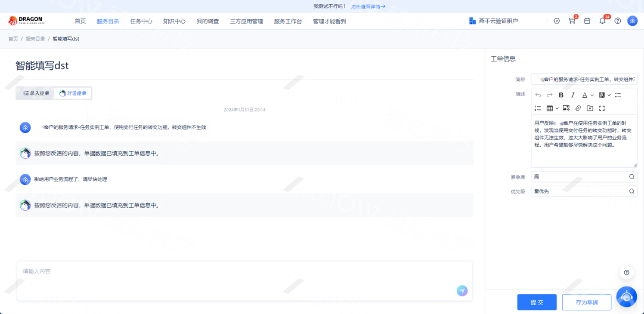The width and height of the screenshot is (644, 314).
Task: Click the 首页 breadcrumb link
Action: 13,39
